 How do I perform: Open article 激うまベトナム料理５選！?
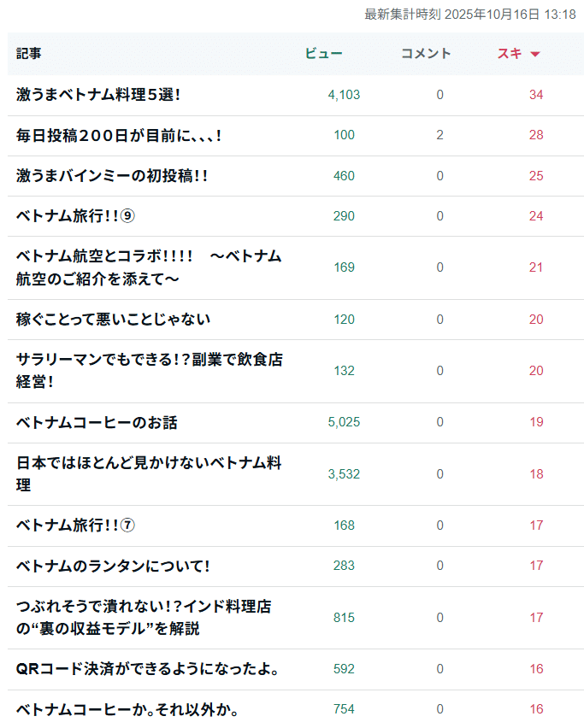pos(98,95)
